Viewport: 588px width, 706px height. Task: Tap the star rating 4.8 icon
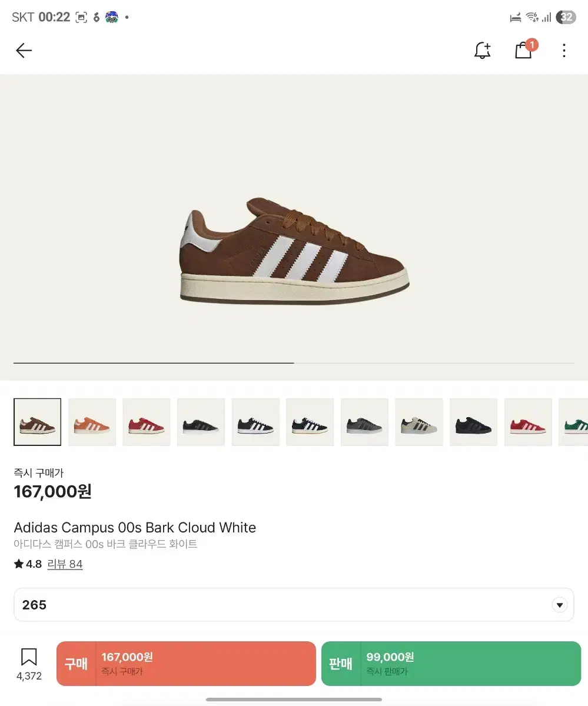click(x=19, y=564)
